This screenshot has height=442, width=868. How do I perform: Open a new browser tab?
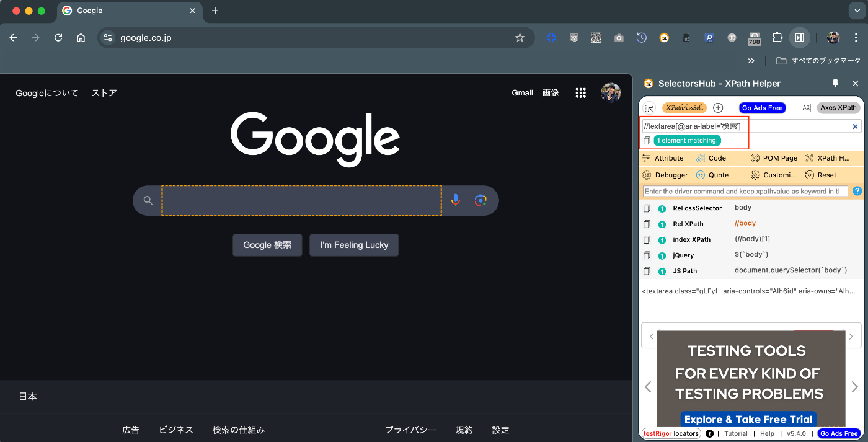(x=215, y=11)
